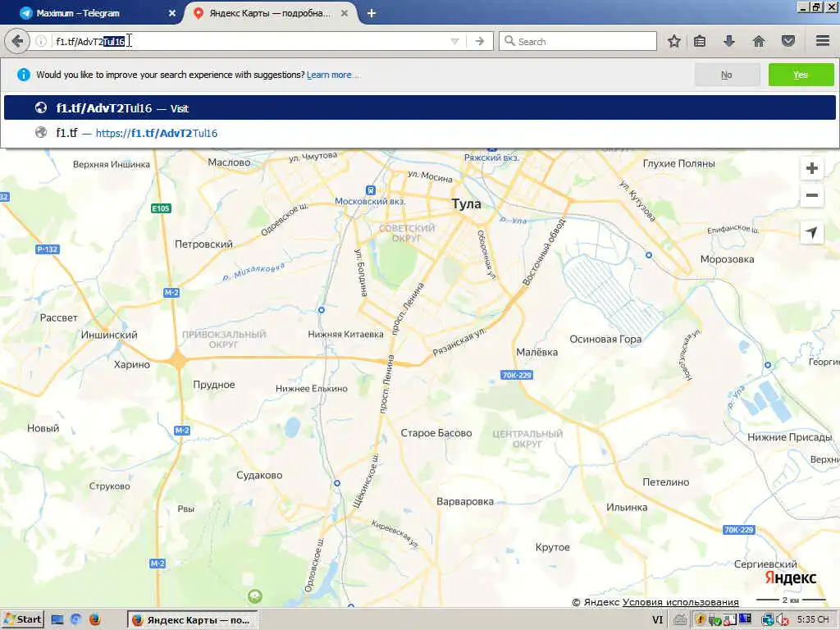Click the Яндекс logo on the map

tap(790, 577)
